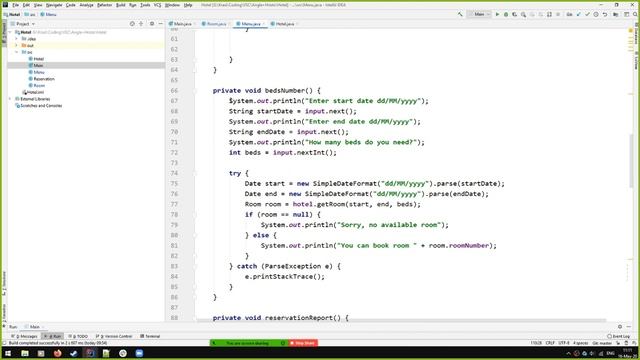Click the Build project hammer icon
This screenshot has height=360, width=640.
460,14
